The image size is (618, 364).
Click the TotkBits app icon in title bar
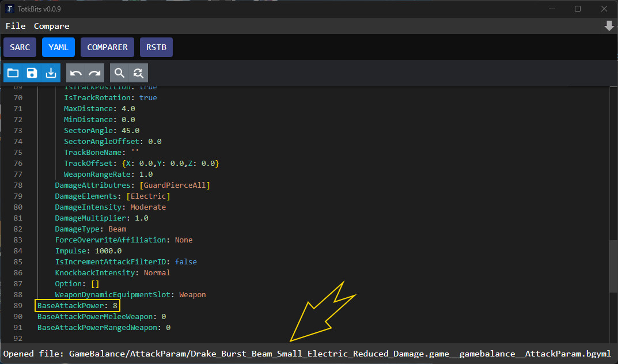10,9
